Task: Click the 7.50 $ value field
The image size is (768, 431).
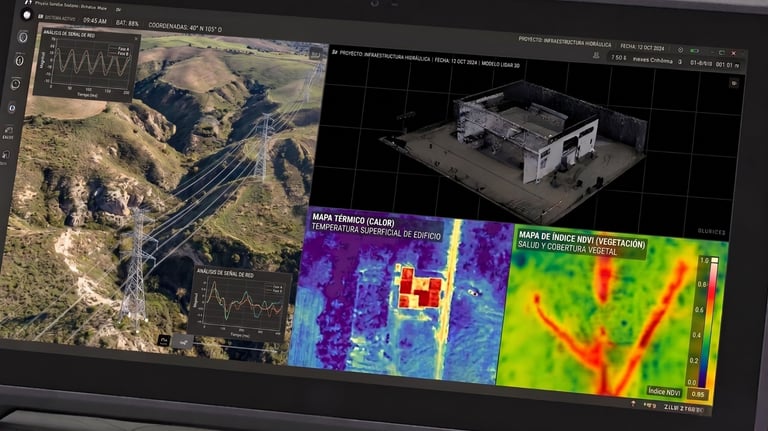Action: pyautogui.click(x=618, y=58)
